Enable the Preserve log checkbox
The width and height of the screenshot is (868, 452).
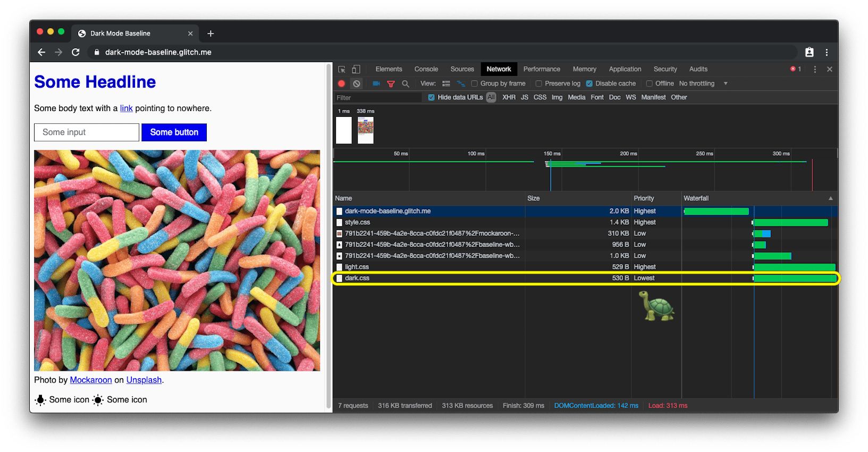click(x=538, y=83)
